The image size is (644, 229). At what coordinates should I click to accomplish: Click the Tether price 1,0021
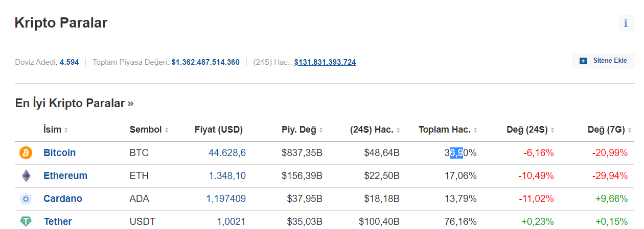click(232, 221)
